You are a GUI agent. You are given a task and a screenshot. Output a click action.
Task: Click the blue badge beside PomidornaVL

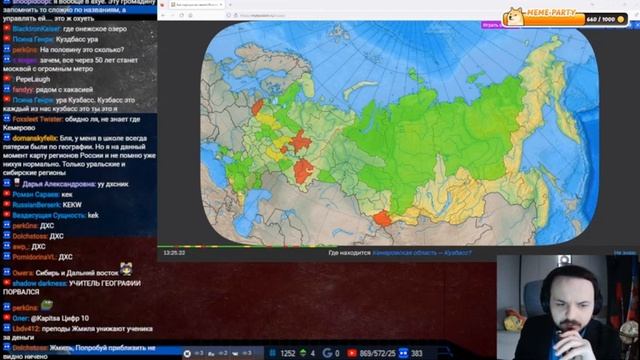click(7, 256)
